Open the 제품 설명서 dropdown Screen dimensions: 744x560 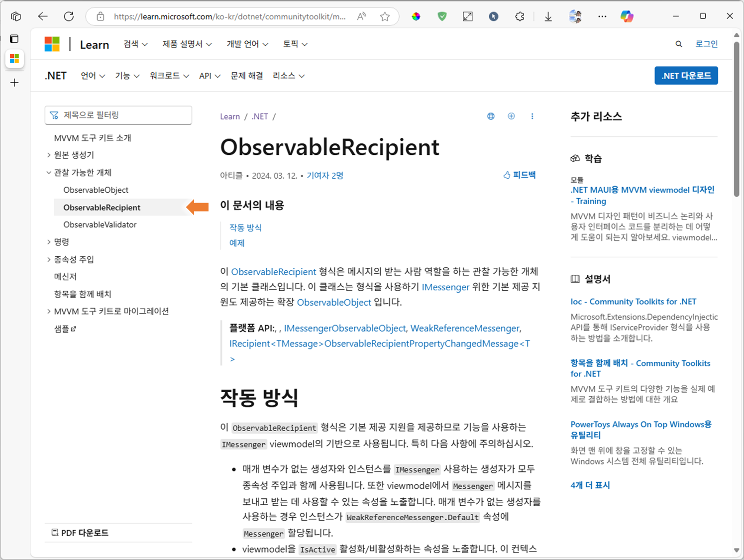(x=187, y=44)
